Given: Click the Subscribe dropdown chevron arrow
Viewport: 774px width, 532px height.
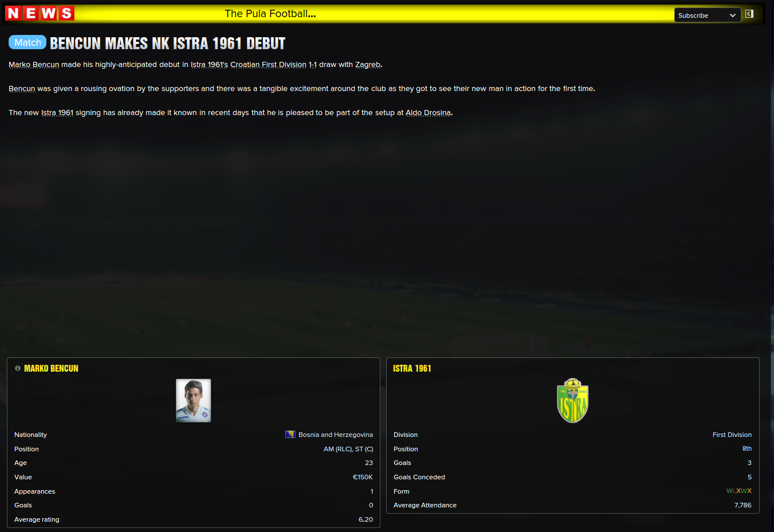Looking at the screenshot, I should point(733,15).
